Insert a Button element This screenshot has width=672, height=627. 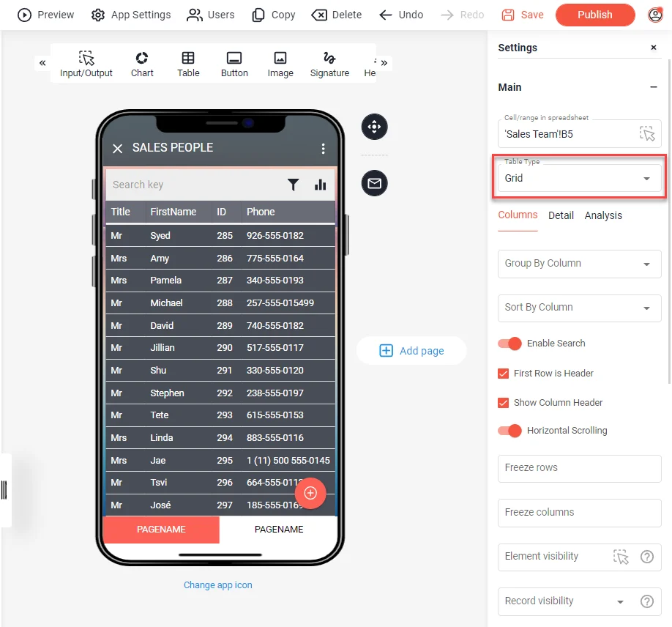coord(234,64)
